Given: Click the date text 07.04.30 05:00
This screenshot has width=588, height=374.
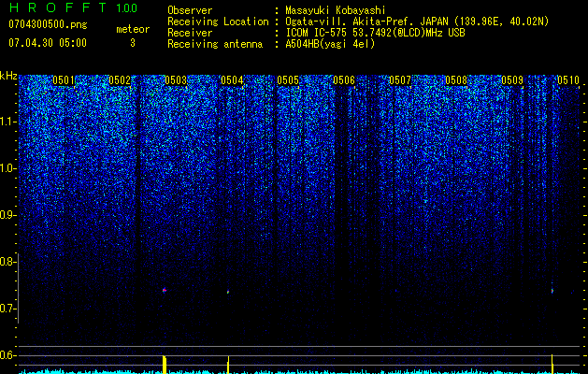Looking at the screenshot, I should (48, 43).
